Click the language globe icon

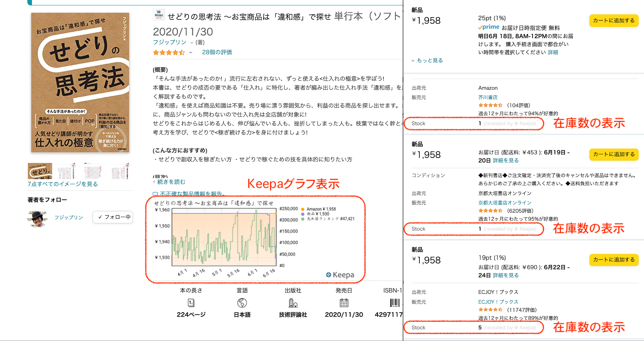point(242,303)
